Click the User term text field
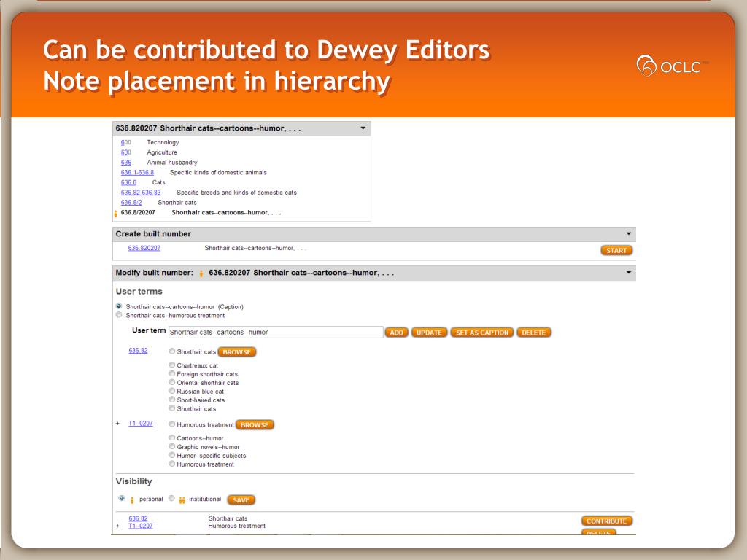 point(276,332)
